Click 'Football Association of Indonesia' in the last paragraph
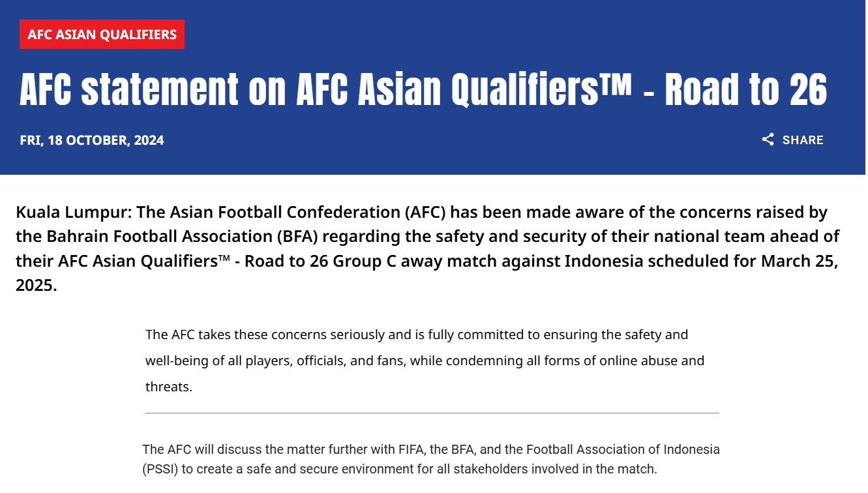 pos(623,449)
